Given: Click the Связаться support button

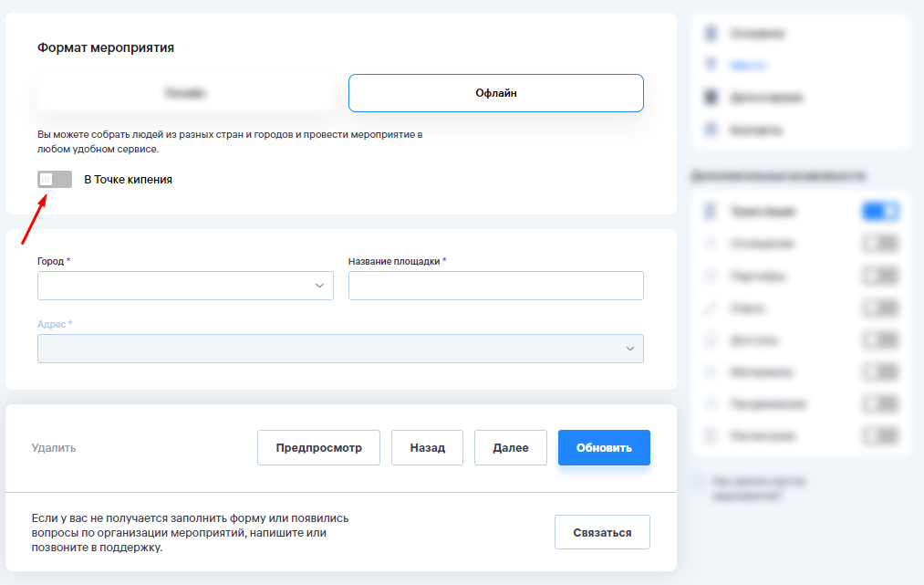Looking at the screenshot, I should coord(602,532).
